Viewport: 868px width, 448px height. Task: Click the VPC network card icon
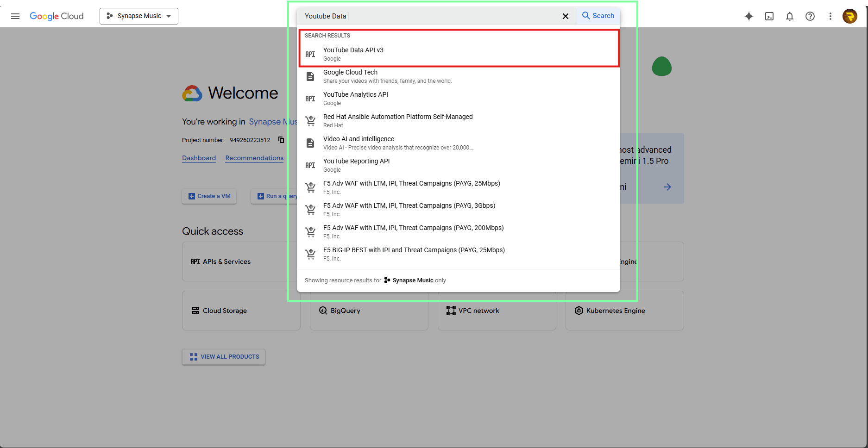click(451, 311)
